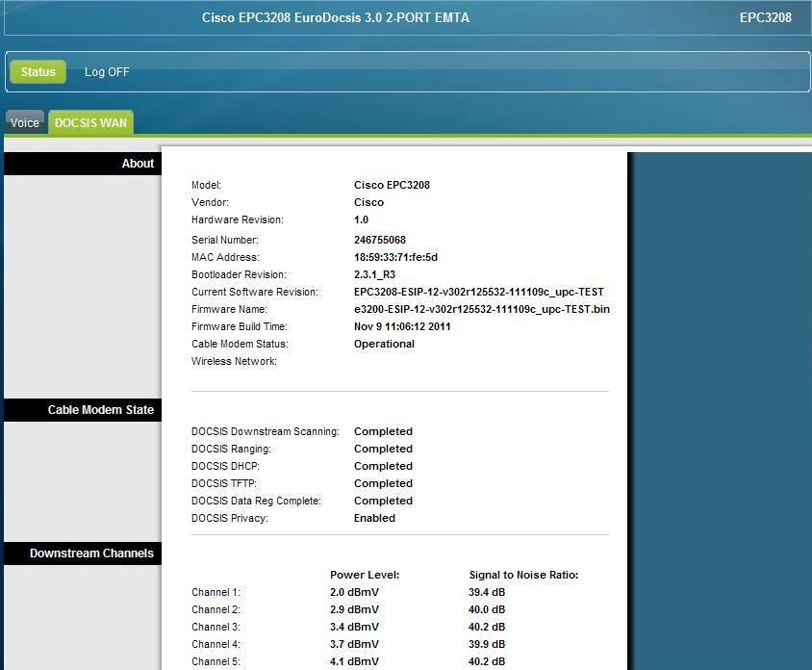Select the Model value Cisco EPC3208

pos(392,185)
